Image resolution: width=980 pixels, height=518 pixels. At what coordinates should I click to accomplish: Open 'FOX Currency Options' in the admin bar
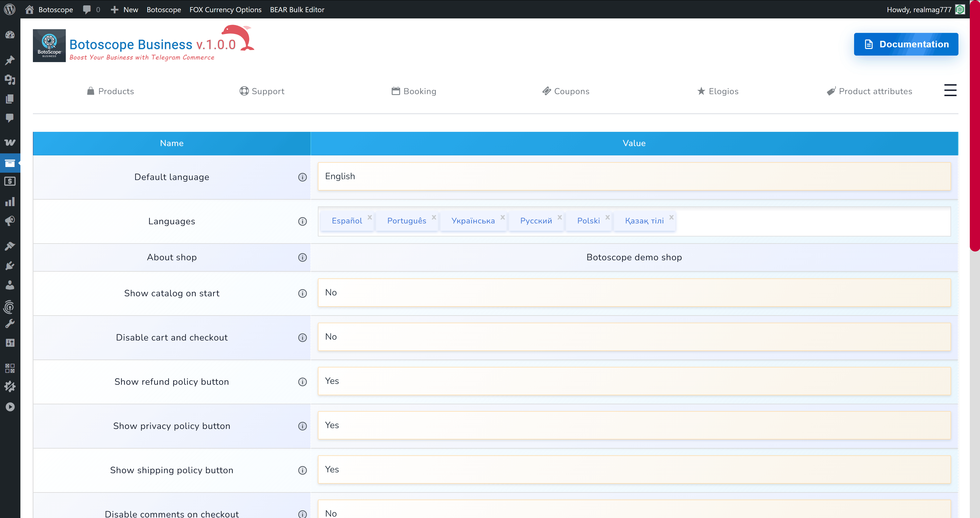coord(225,10)
